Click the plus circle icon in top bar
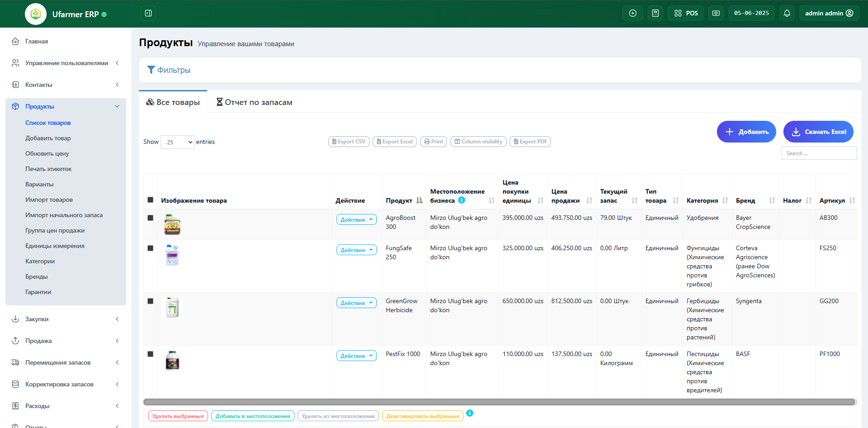This screenshot has width=868, height=428. 632,13
